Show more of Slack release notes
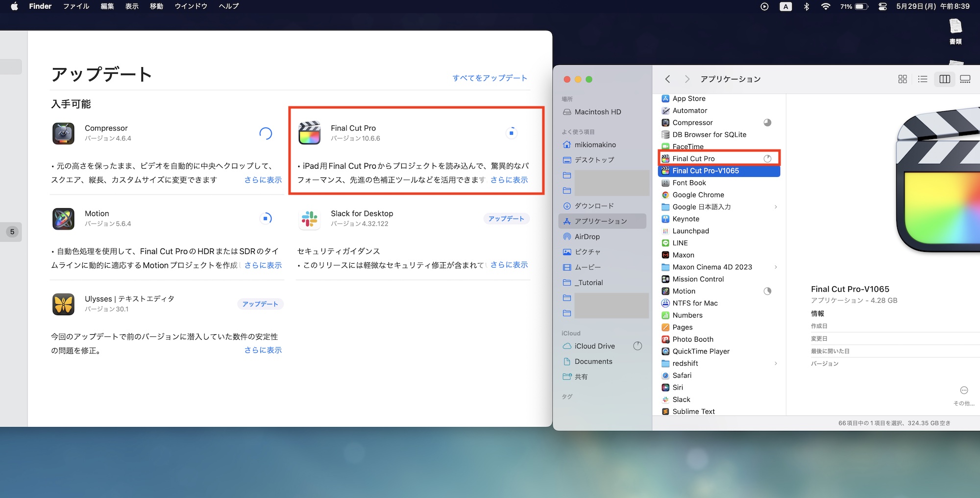Image resolution: width=980 pixels, height=498 pixels. click(x=509, y=265)
